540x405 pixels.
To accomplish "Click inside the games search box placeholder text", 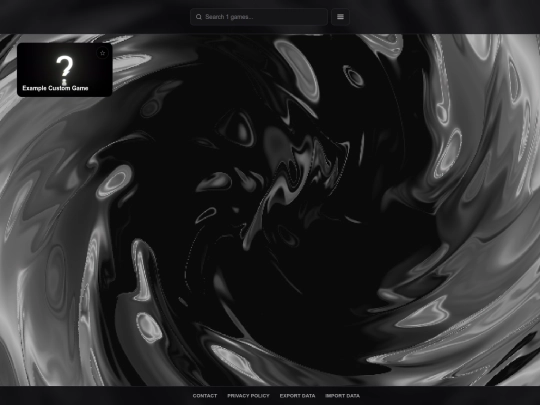I will (229, 17).
